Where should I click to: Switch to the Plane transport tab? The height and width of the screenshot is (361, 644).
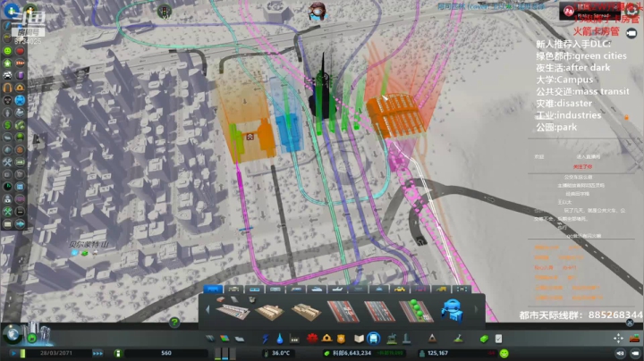337,290
